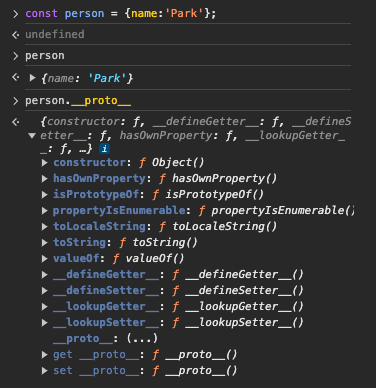The height and width of the screenshot is (388, 376).
Task: Expand the toString entry
Action: (x=44, y=243)
